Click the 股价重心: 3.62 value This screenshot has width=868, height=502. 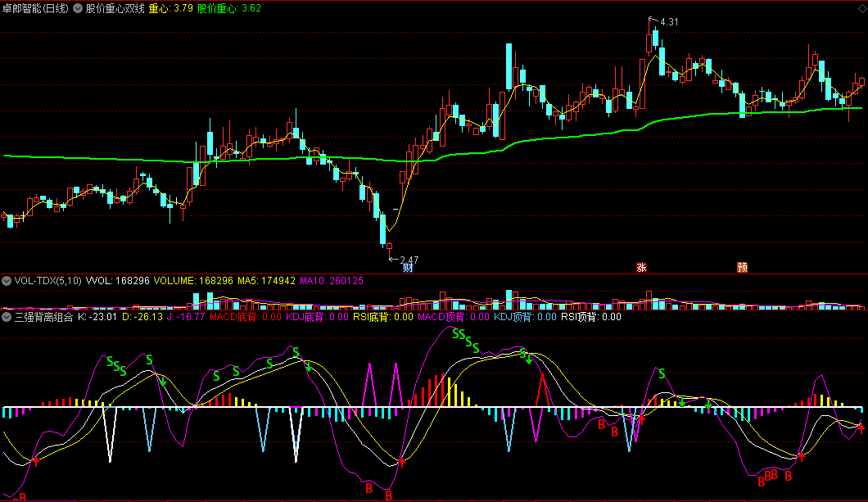[x=229, y=8]
